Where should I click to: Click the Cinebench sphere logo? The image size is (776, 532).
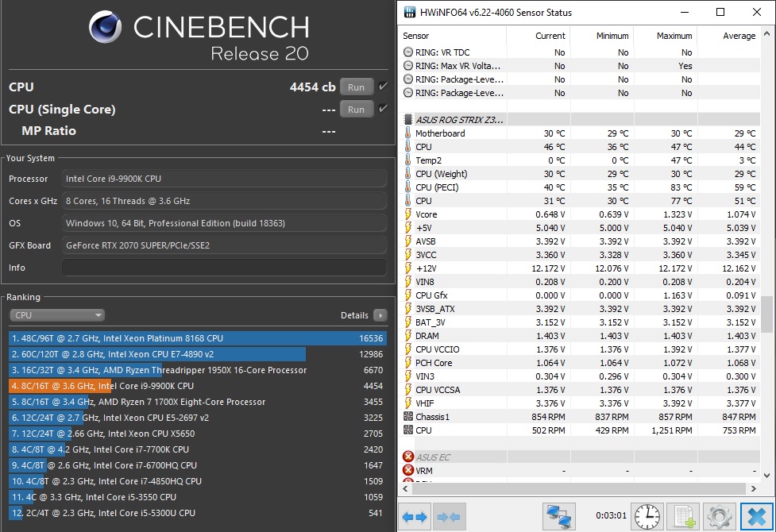pos(105,27)
